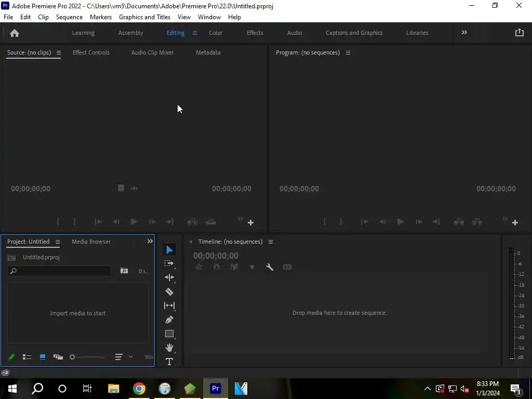Click Lift button in Program monitor
This screenshot has height=399, width=532.
click(x=459, y=222)
